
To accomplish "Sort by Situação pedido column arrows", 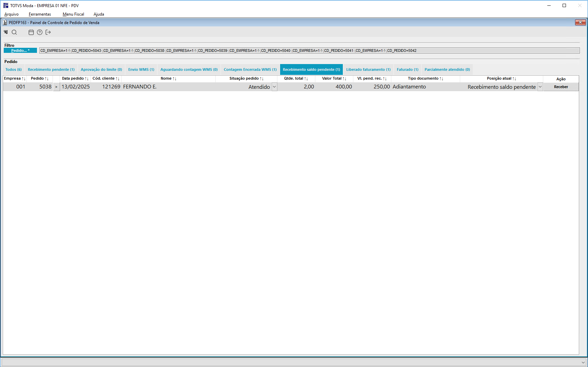I will click(262, 79).
